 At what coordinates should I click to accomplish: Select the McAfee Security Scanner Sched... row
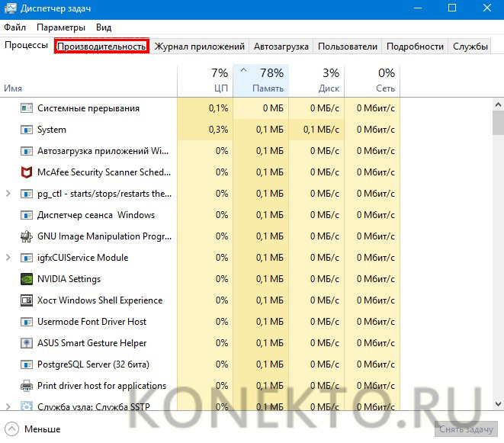pyautogui.click(x=200, y=172)
